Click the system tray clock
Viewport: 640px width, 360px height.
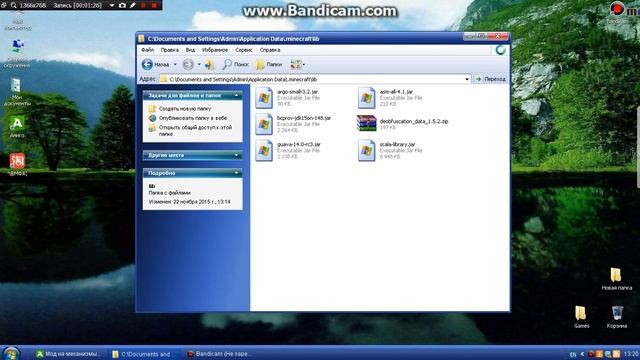click(x=631, y=353)
